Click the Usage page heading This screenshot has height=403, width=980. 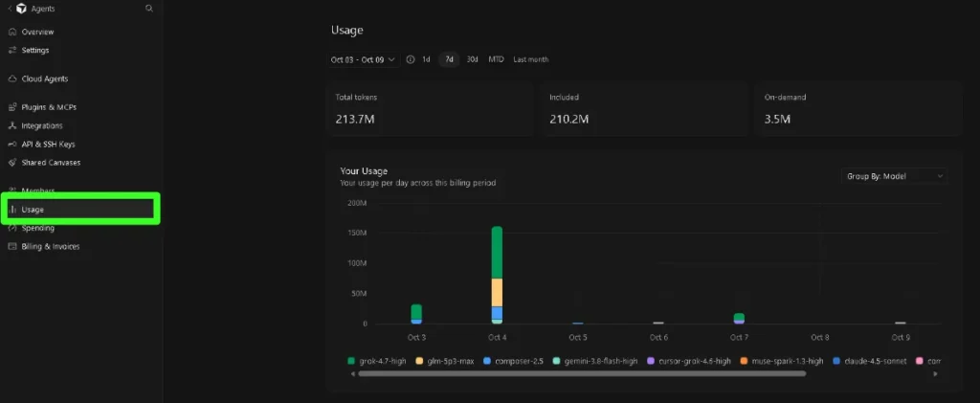tap(346, 30)
